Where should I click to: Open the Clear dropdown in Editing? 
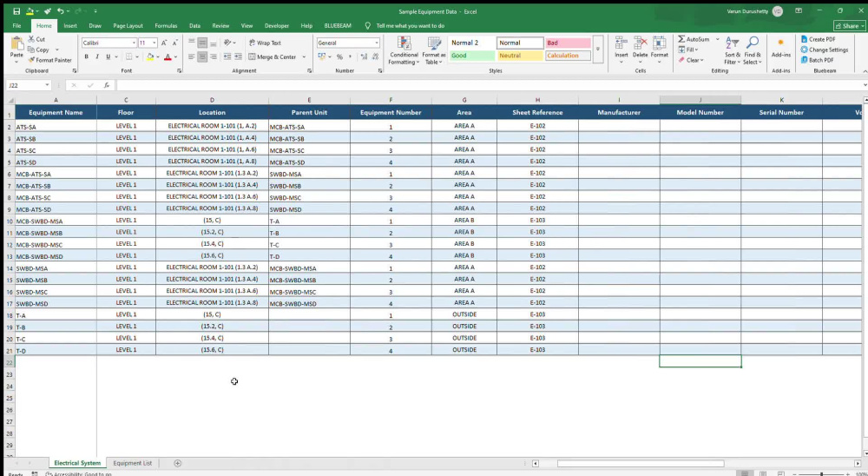click(691, 60)
